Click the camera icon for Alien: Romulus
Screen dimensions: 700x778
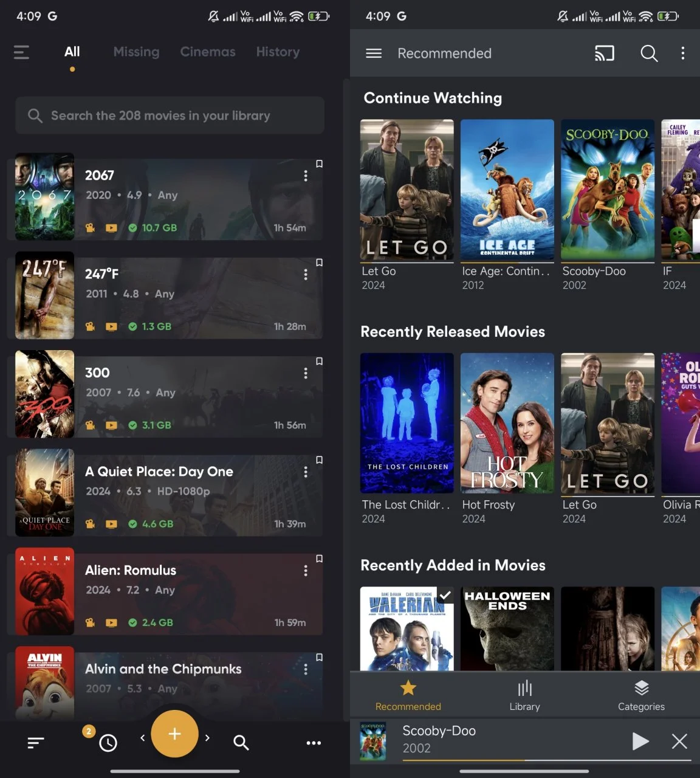click(x=91, y=622)
